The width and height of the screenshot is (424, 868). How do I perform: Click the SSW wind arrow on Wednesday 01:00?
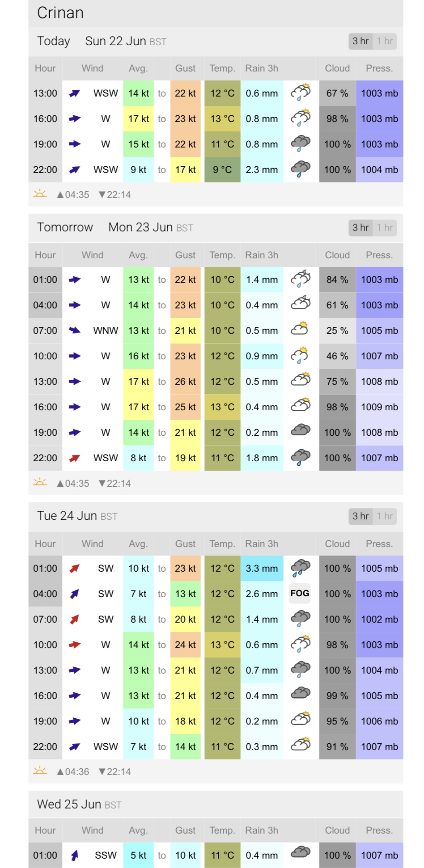coord(75,855)
